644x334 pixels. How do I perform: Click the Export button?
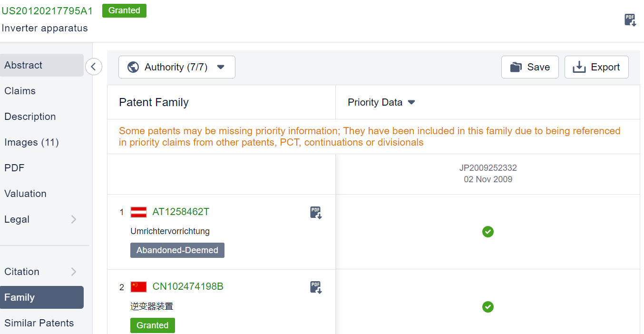(x=596, y=67)
